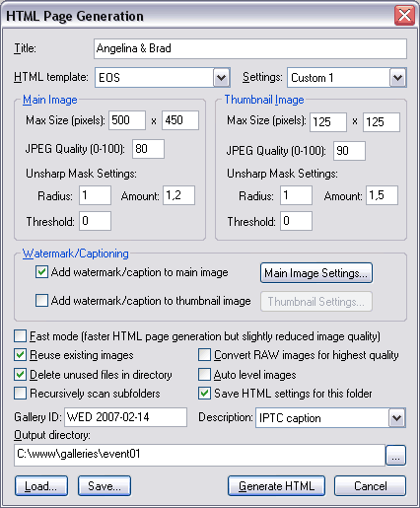Image resolution: width=420 pixels, height=508 pixels.
Task: Check Convert RAW images for highest quality
Action: (x=204, y=355)
